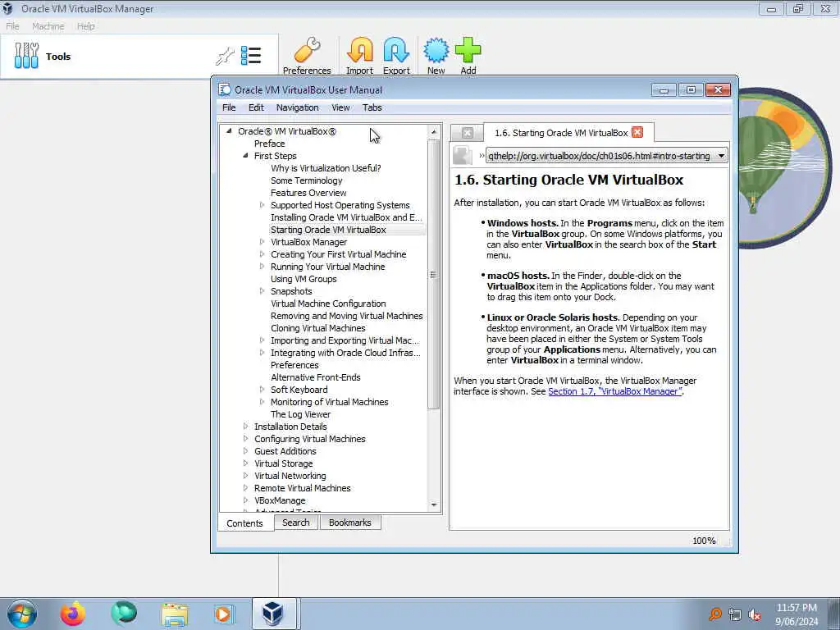The image size is (840, 630).
Task: Open Preface in contents tree
Action: pos(269,144)
